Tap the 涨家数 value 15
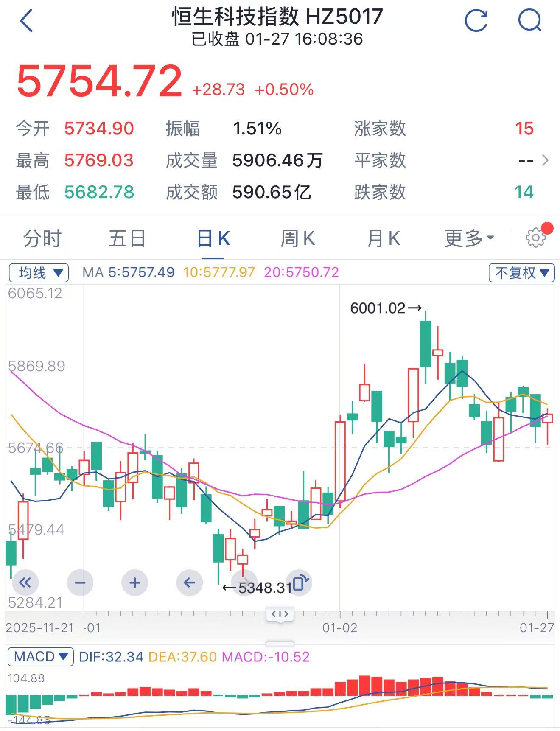The height and width of the screenshot is (731, 560). 524,129
